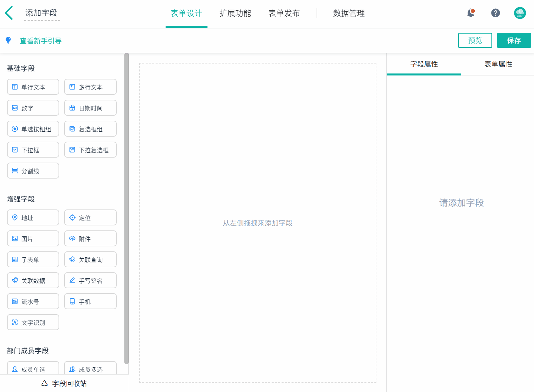Switch to the 扩展功能 tab
Viewport: 534px width, 392px height.
(235, 13)
